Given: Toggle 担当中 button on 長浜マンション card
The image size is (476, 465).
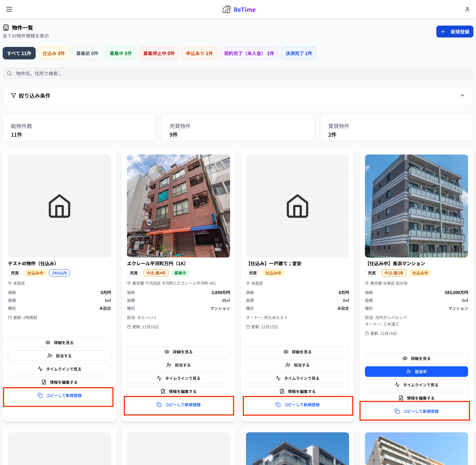Looking at the screenshot, I should (416, 371).
